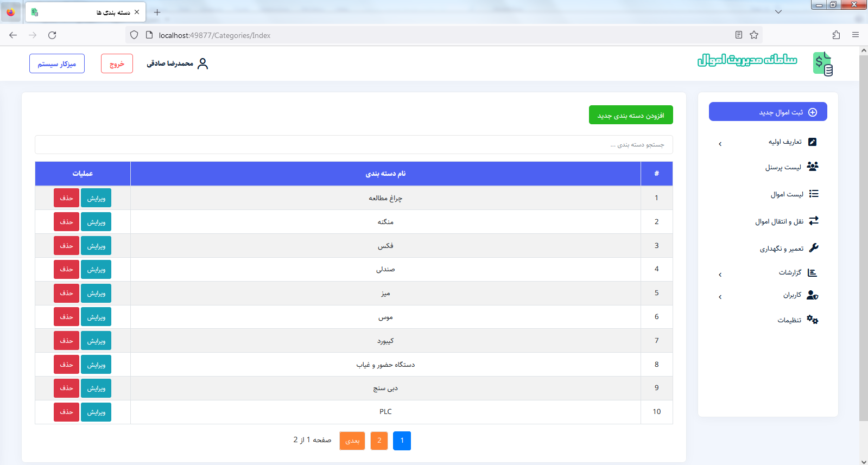
Task: Click the category search input field
Action: click(x=353, y=145)
